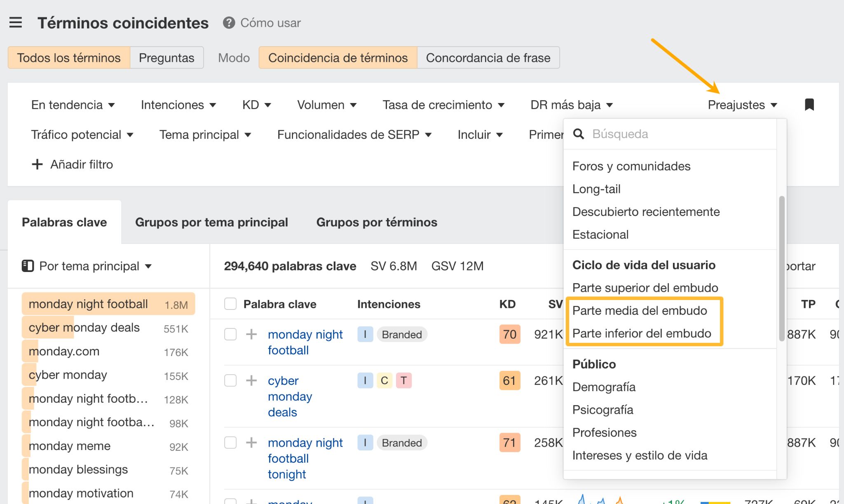Open the Incluir filter dropdown
The height and width of the screenshot is (504, 844).
point(480,135)
